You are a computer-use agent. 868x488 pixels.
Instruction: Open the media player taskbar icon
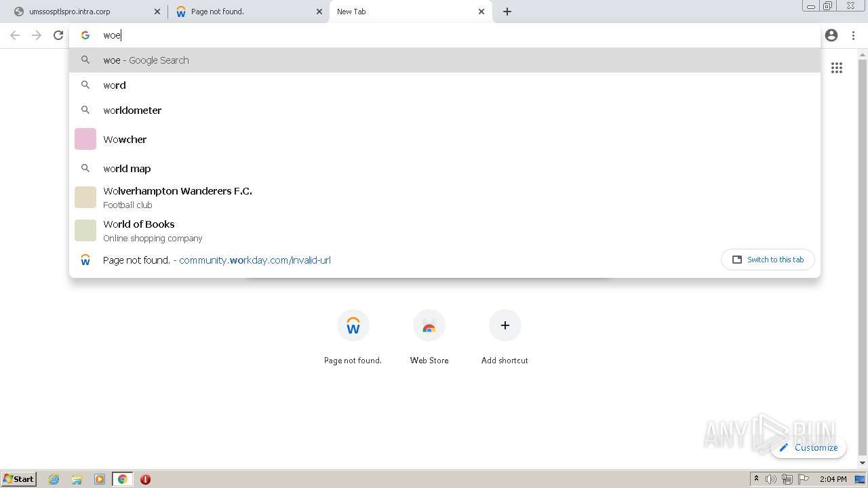coord(100,479)
